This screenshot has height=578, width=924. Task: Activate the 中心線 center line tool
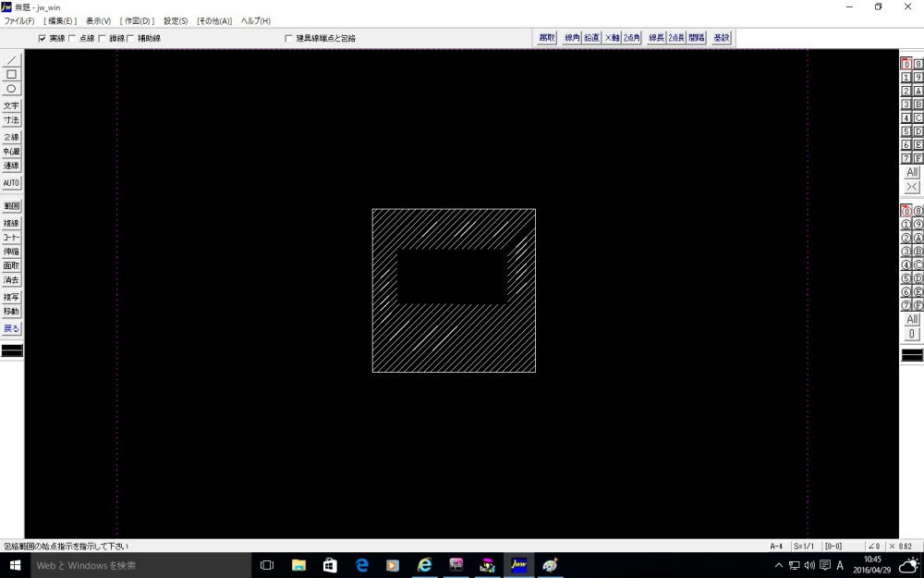click(11, 152)
